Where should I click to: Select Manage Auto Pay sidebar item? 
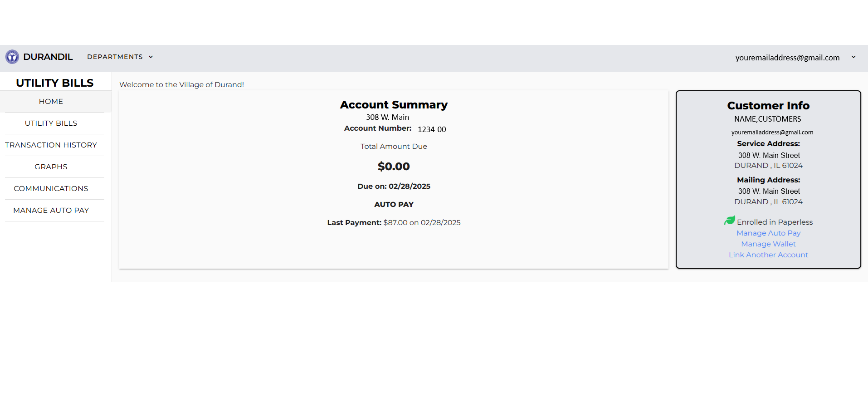point(51,211)
